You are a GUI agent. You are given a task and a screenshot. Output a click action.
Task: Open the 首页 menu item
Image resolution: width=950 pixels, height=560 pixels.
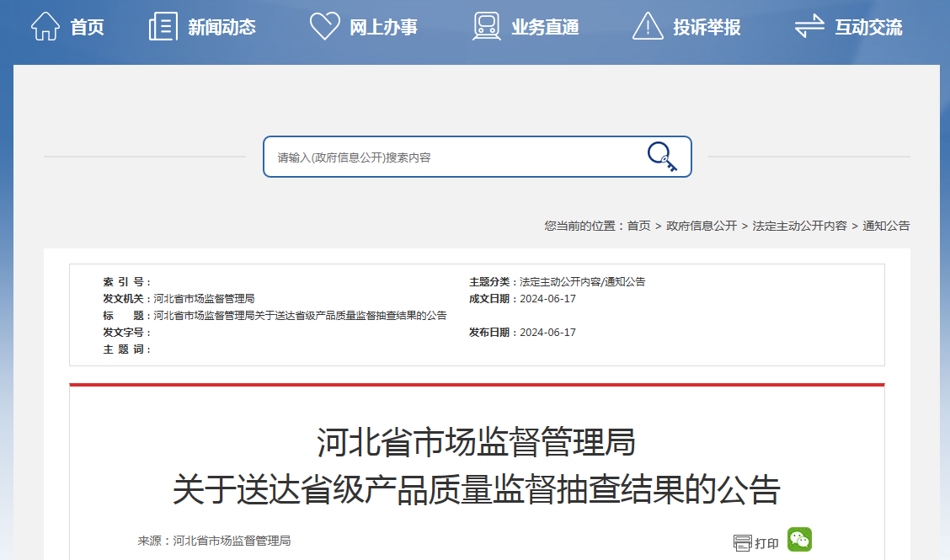tap(87, 27)
